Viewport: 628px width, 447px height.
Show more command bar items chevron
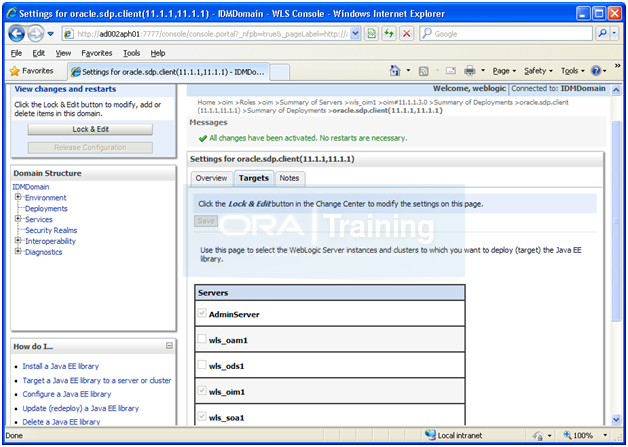618,66
